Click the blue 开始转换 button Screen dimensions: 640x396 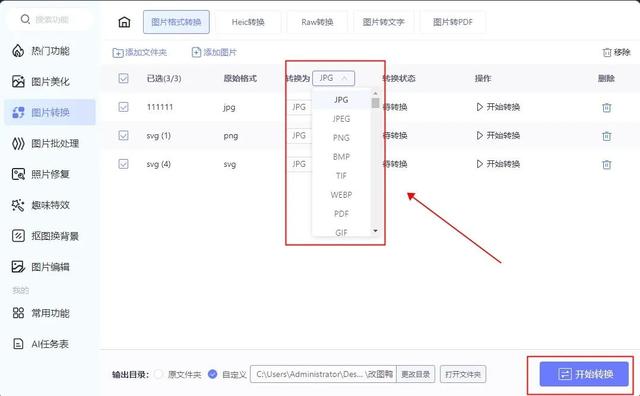584,374
